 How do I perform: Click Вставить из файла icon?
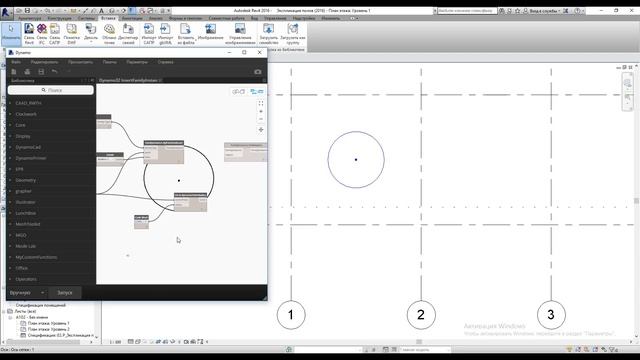(x=186, y=33)
